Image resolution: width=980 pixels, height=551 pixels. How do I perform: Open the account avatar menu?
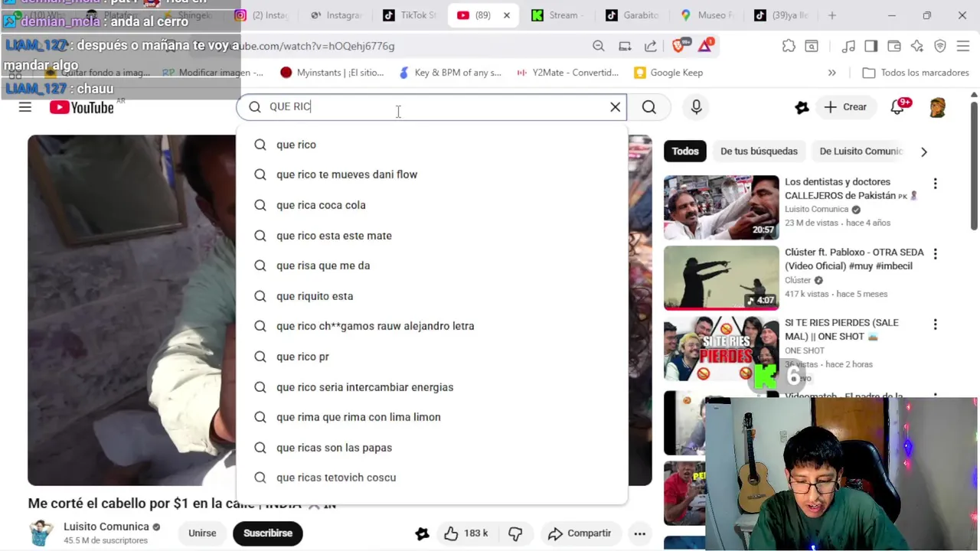click(x=938, y=107)
